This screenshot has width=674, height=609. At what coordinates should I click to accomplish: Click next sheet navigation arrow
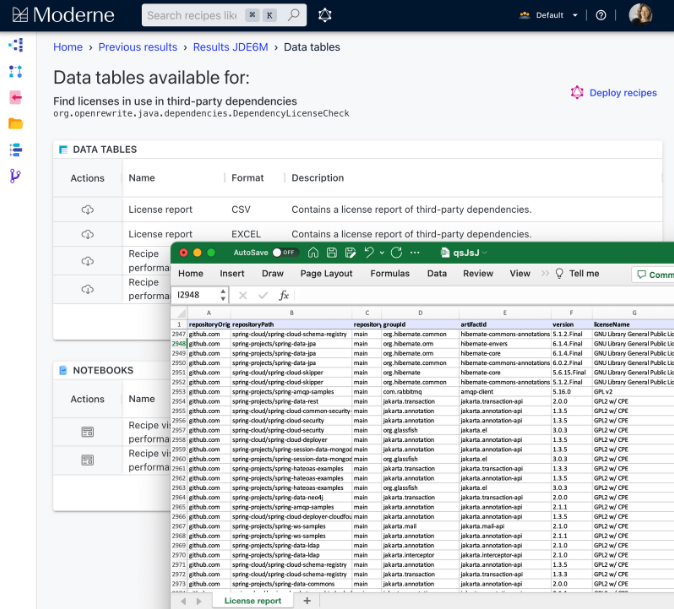(199, 601)
